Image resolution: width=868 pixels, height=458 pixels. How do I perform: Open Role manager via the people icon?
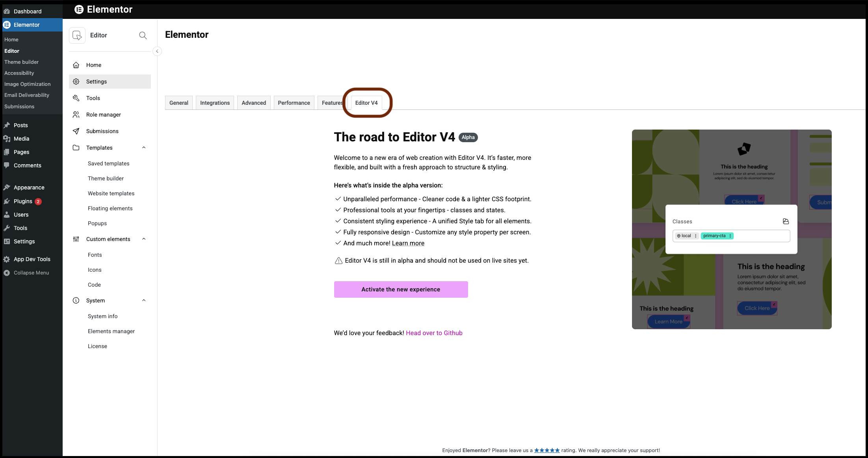76,115
